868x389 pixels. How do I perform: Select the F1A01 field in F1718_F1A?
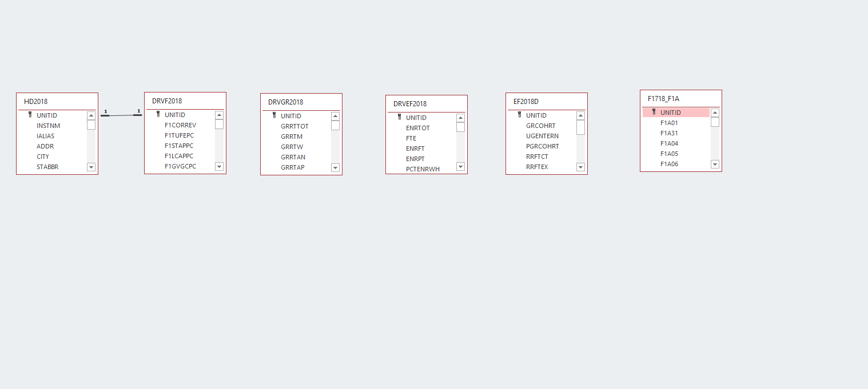click(676, 123)
